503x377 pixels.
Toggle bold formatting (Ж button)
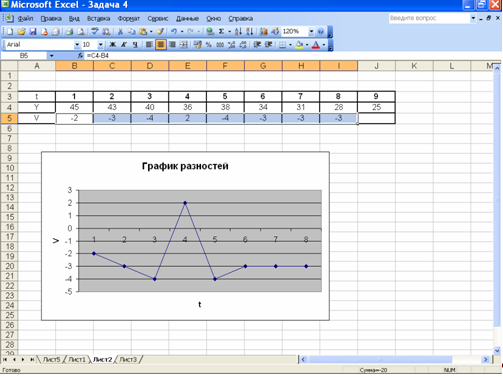click(113, 45)
